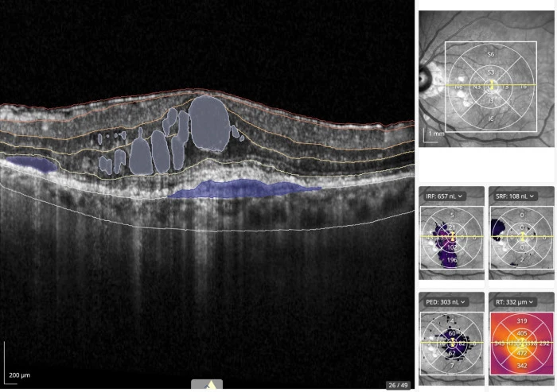The width and height of the screenshot is (557, 392).
Task: Click the central blue PED segmentation in B-scan
Action: click(x=244, y=189)
